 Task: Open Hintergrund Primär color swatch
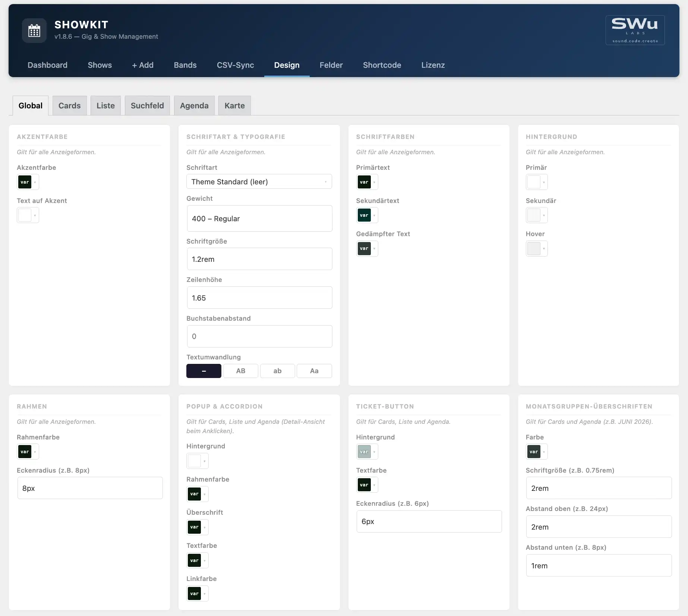click(x=537, y=182)
